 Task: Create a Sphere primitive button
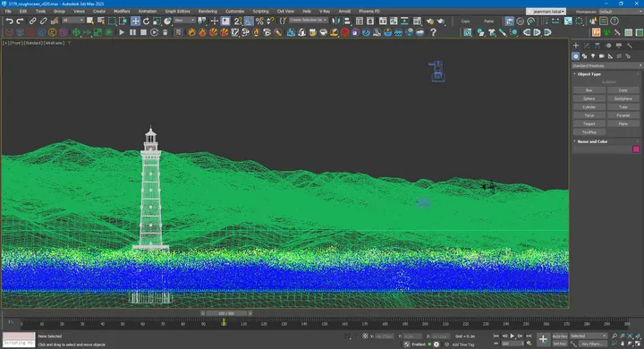tap(589, 98)
